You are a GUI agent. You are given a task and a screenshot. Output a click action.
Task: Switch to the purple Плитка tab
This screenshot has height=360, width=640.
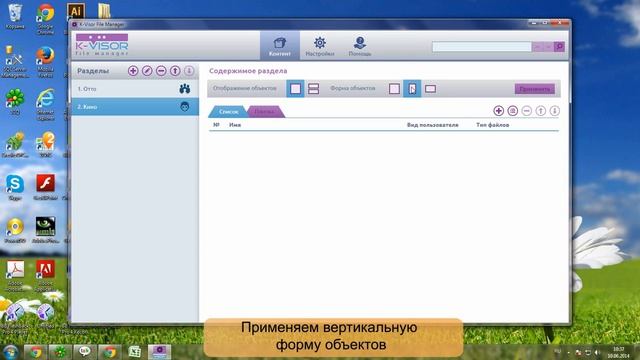[264, 111]
